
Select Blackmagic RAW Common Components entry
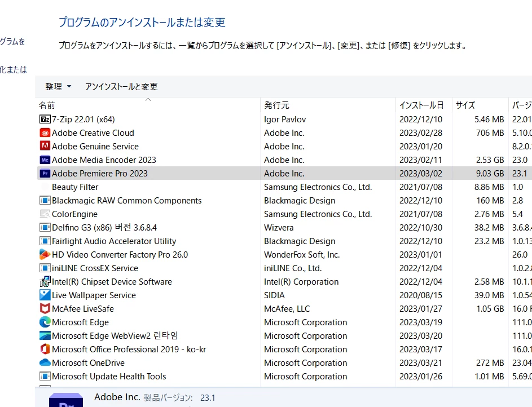[x=126, y=201]
